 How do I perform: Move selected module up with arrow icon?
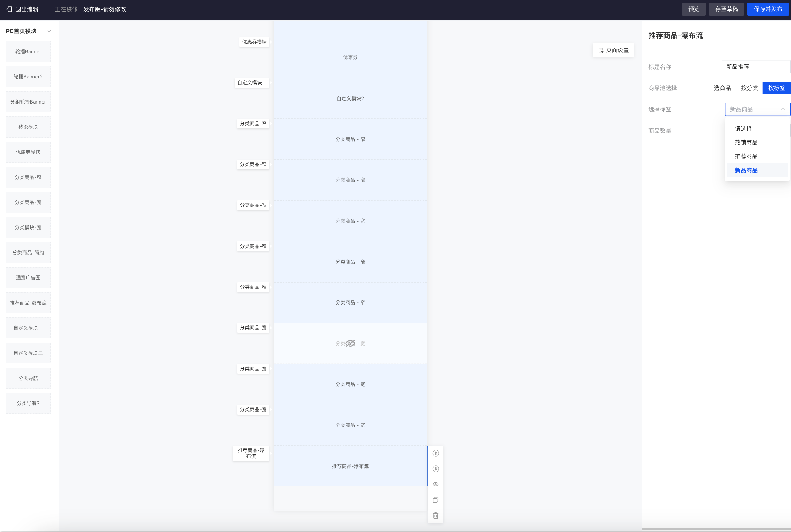[436, 453]
